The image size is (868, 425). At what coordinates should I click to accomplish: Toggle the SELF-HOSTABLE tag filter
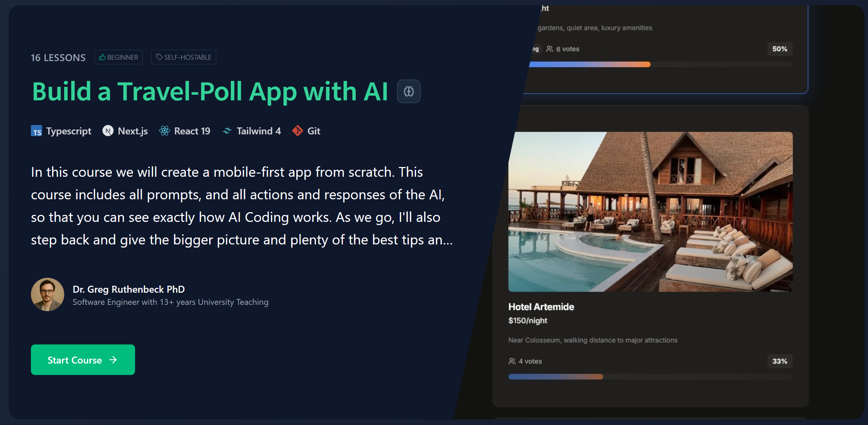pyautogui.click(x=183, y=57)
